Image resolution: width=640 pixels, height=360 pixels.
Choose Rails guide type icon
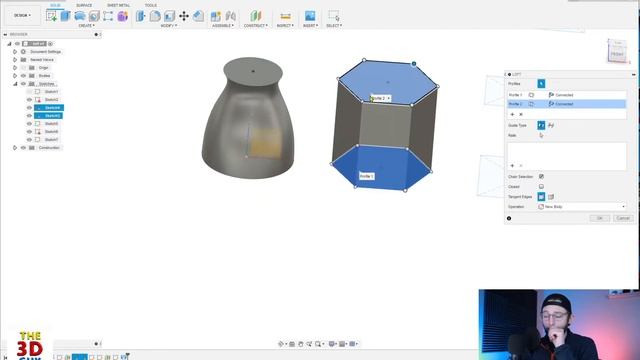tap(541, 125)
